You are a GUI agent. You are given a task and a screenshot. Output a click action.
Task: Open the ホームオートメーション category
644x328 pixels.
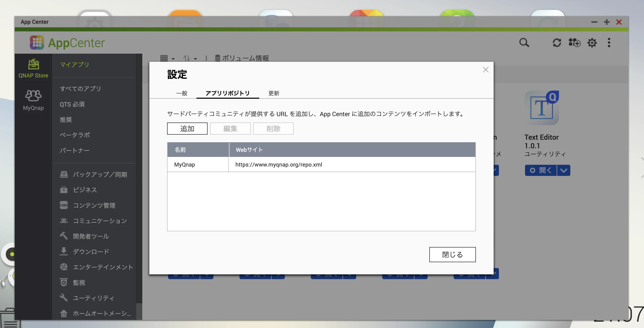tap(95, 313)
